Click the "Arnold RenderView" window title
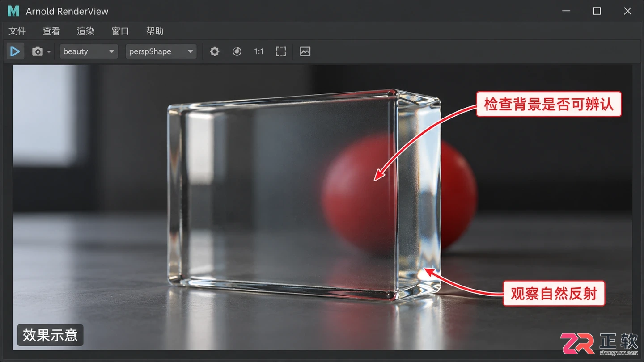 (x=67, y=12)
